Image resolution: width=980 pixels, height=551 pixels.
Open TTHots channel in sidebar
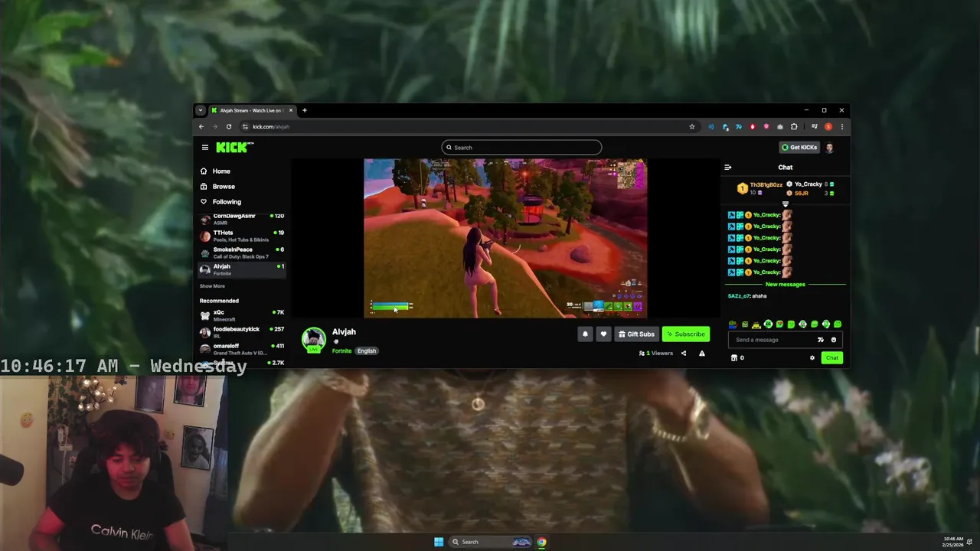pos(242,236)
